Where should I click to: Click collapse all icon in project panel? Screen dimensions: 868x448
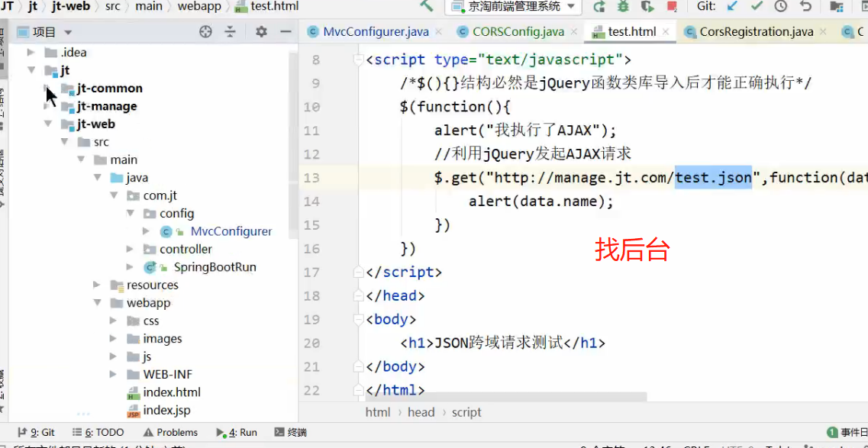click(x=231, y=31)
